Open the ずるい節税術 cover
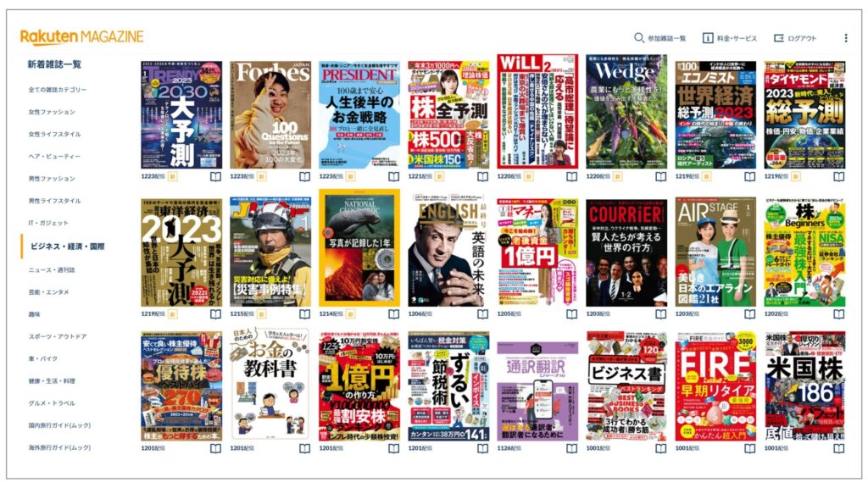The image size is (868, 488). pos(448,386)
